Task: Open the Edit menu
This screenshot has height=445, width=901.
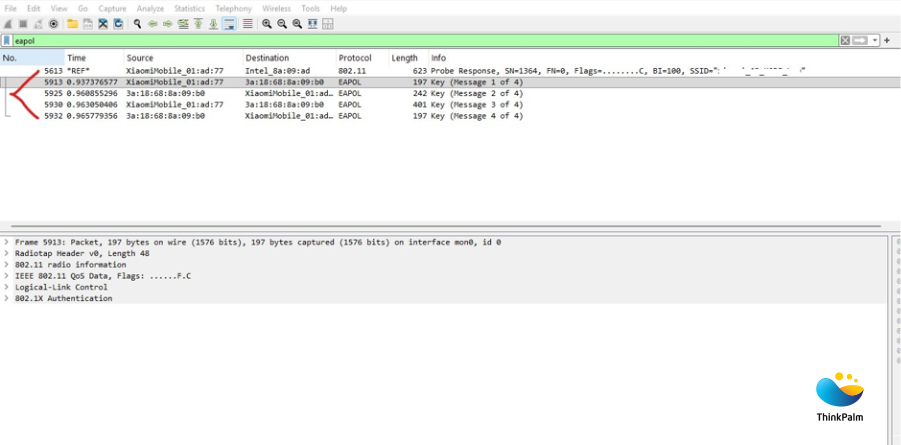Action: coord(34,9)
